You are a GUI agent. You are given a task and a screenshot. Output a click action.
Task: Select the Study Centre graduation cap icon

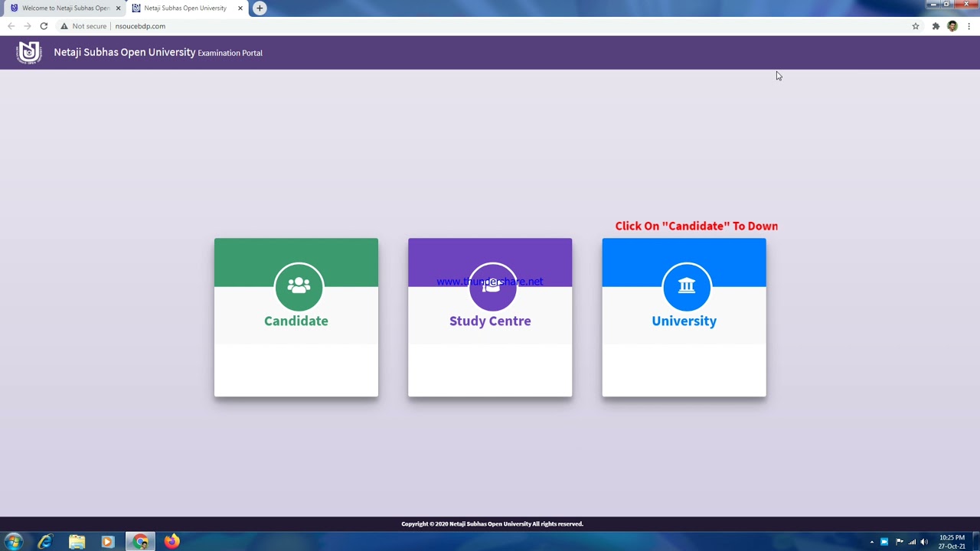pyautogui.click(x=492, y=286)
